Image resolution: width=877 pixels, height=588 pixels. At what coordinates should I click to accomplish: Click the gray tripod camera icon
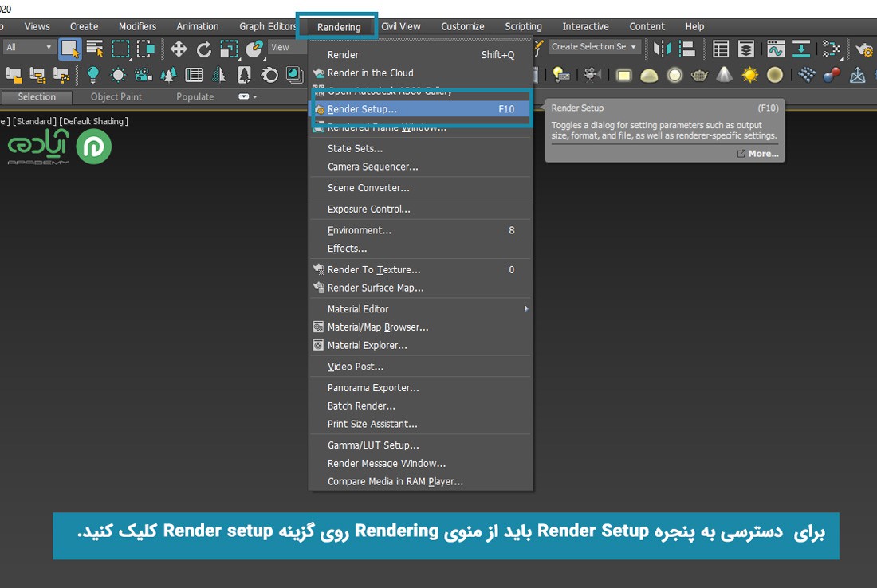pos(592,74)
